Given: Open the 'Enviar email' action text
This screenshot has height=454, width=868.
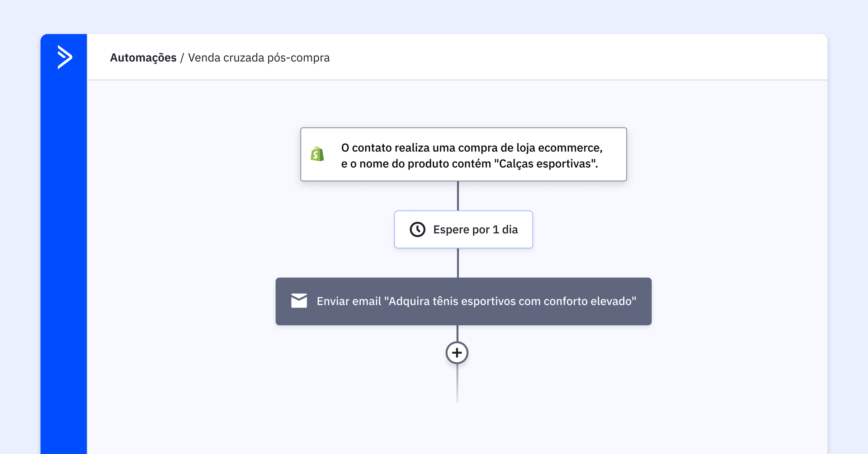Looking at the screenshot, I should coord(476,301).
